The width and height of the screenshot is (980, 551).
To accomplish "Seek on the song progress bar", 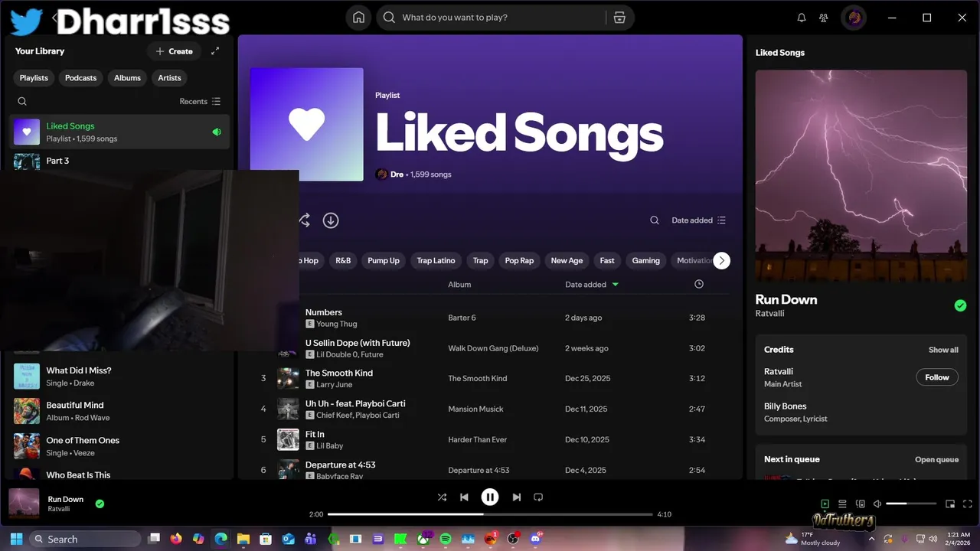I will 490,514.
